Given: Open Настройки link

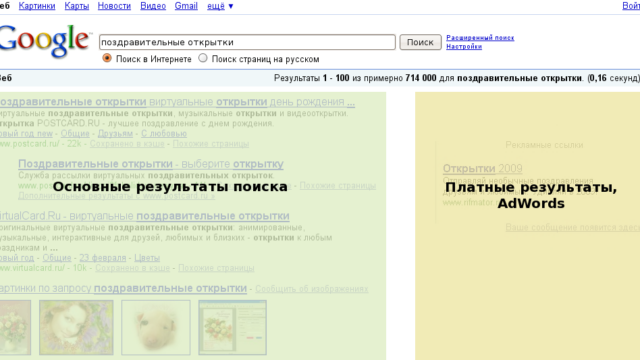Looking at the screenshot, I should click(x=464, y=47).
